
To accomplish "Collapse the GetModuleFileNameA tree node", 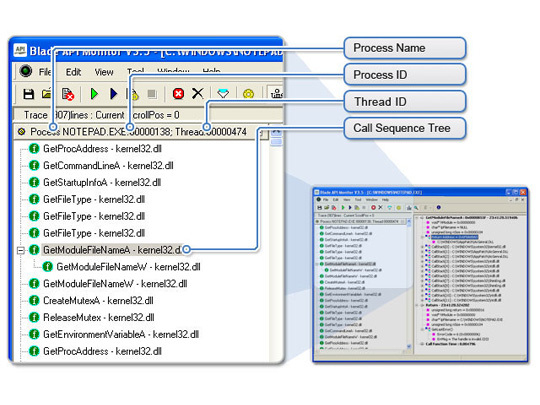I will tap(21, 250).
